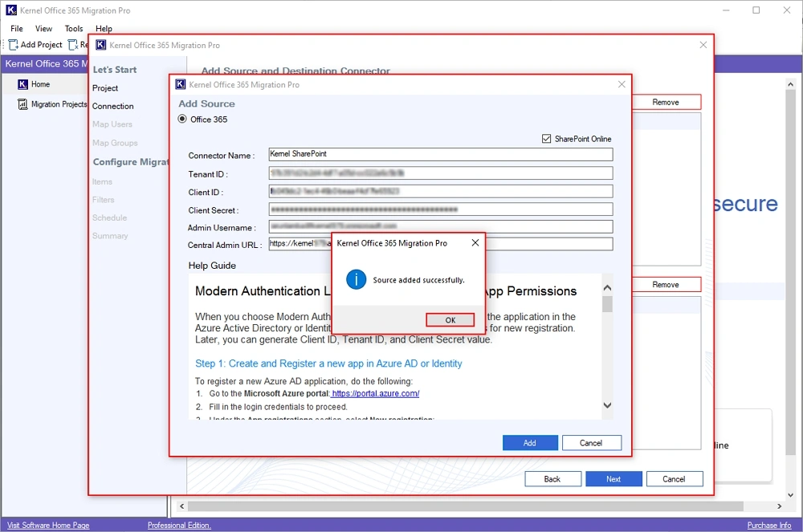Open the File menu
The height and width of the screenshot is (532, 803).
tap(17, 29)
